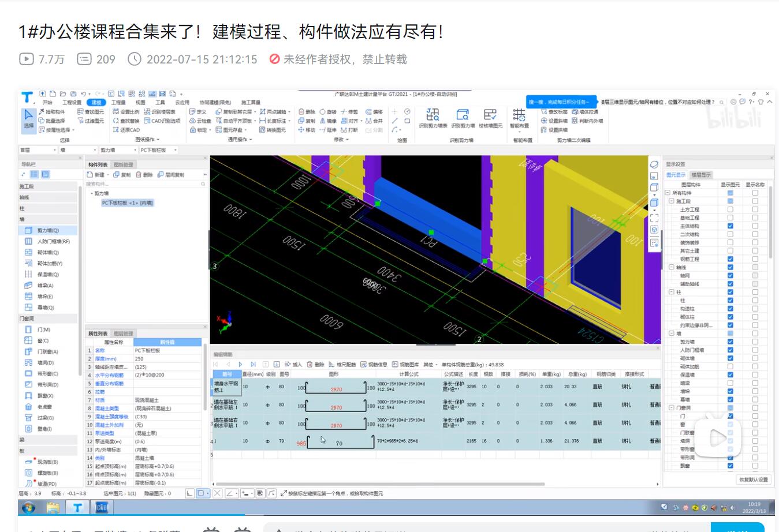Viewport: 779px width, 532px height.
Task: Click 层间复制 in component list toolbar
Action: point(172,175)
